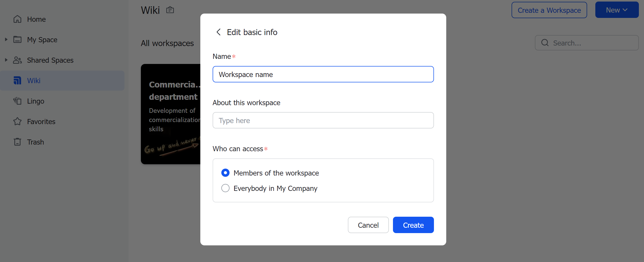The width and height of the screenshot is (644, 262).
Task: Open Lingo via its sidebar icon
Action: [x=17, y=101]
